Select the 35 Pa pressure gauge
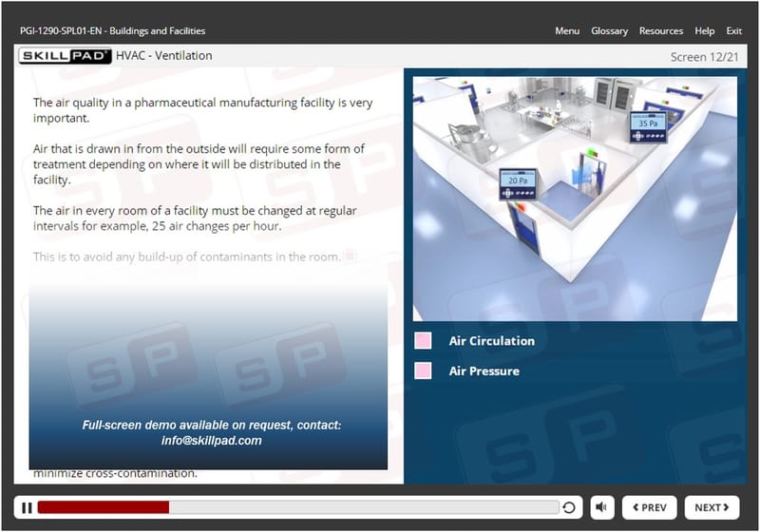 pos(648,128)
